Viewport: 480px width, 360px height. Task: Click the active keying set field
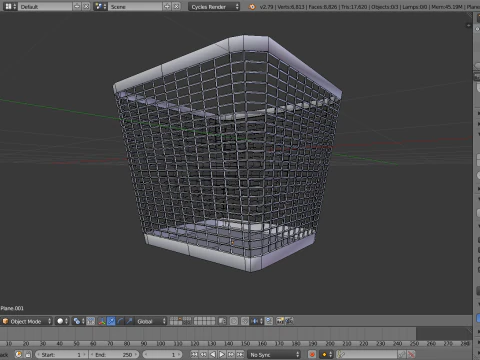[367, 354]
